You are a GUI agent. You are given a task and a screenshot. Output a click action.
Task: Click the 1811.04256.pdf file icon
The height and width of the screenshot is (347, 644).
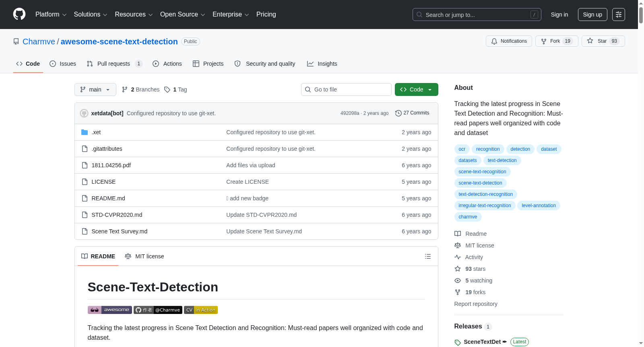pyautogui.click(x=85, y=165)
